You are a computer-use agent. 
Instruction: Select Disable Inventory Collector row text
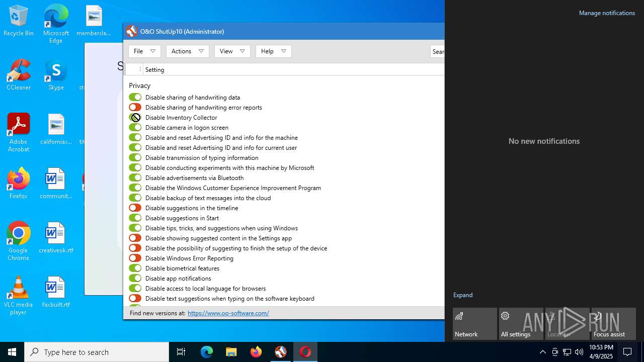pos(181,117)
